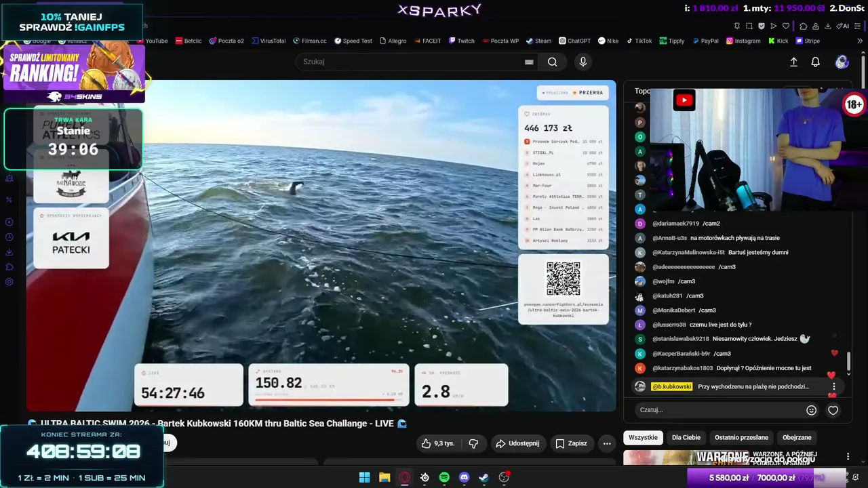This screenshot has height=488, width=868.
Task: Open the Steam bookmark in bookmarks bar
Action: point(538,41)
